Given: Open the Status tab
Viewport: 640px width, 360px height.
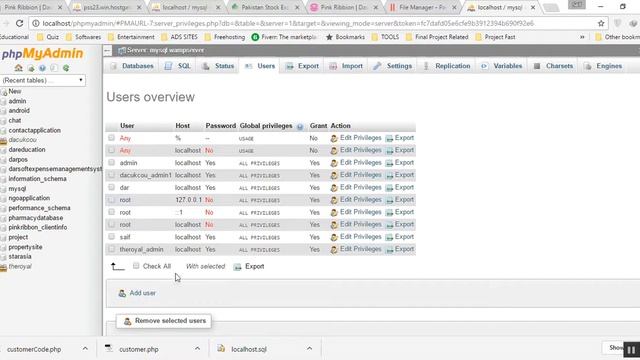Looking at the screenshot, I should click(218, 66).
